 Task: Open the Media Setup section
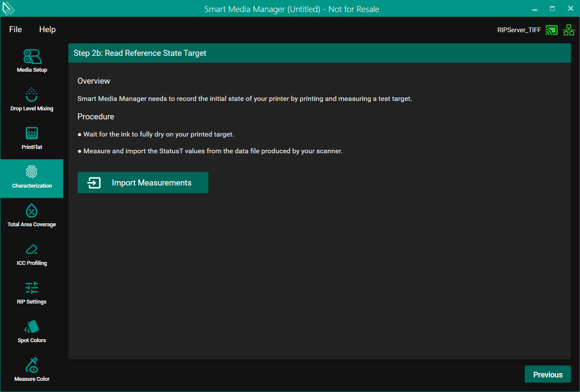point(32,61)
